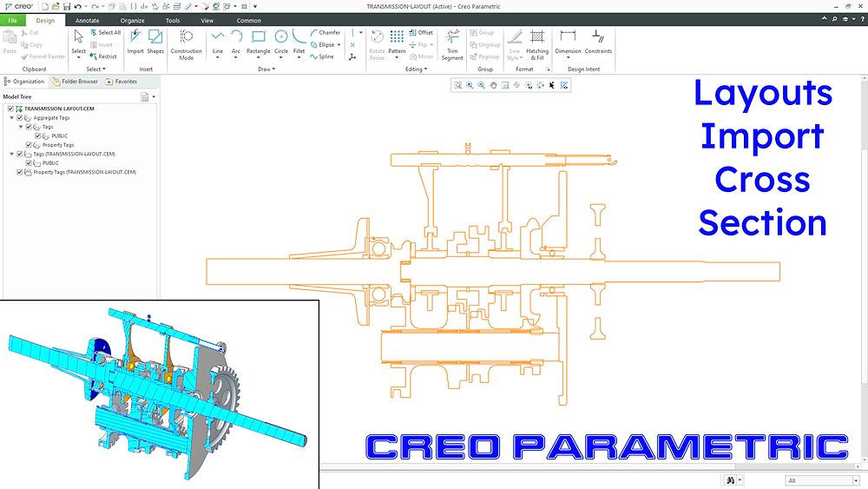Open the Model Tree settings dropdown arrow

154,97
